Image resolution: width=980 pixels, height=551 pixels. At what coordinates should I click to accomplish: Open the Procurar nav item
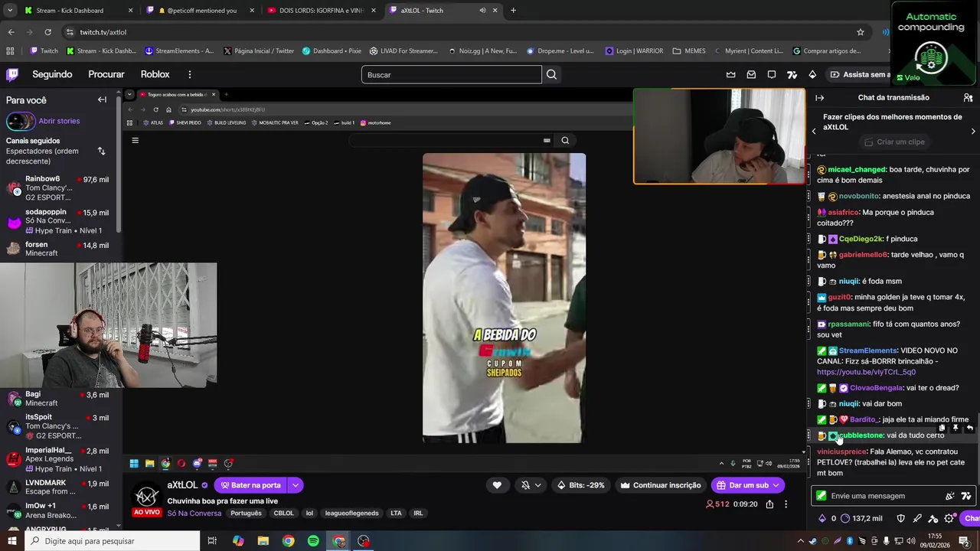pos(106,74)
